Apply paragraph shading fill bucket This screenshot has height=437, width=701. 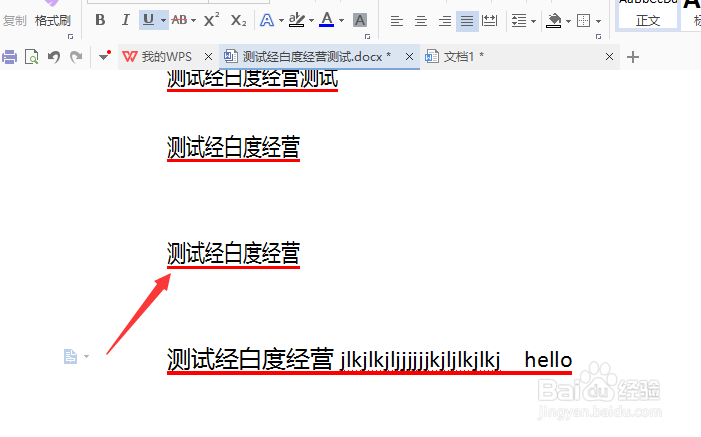click(x=554, y=21)
